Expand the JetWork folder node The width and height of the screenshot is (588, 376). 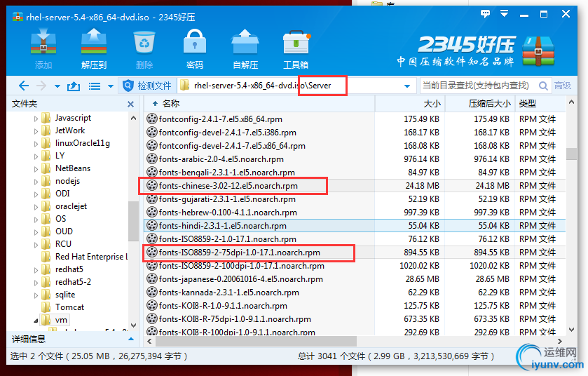point(36,131)
